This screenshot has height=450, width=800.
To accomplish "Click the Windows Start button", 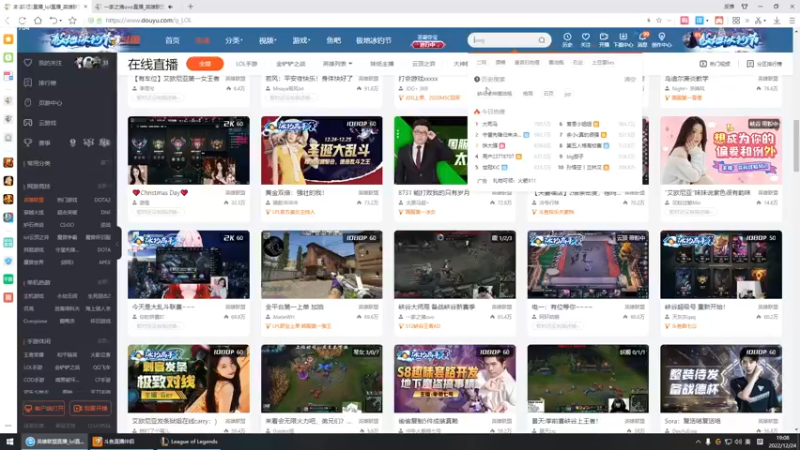I will (x=9, y=442).
